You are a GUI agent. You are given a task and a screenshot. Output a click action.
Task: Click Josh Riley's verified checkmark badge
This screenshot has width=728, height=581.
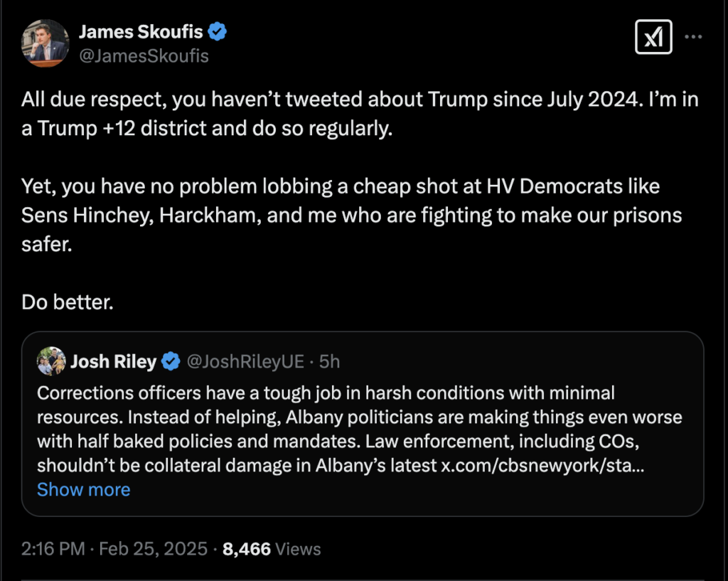coord(171,362)
